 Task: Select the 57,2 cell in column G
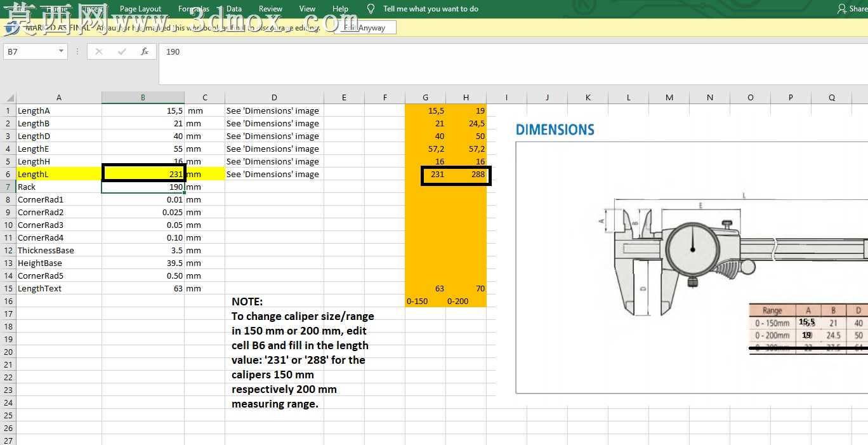[425, 149]
